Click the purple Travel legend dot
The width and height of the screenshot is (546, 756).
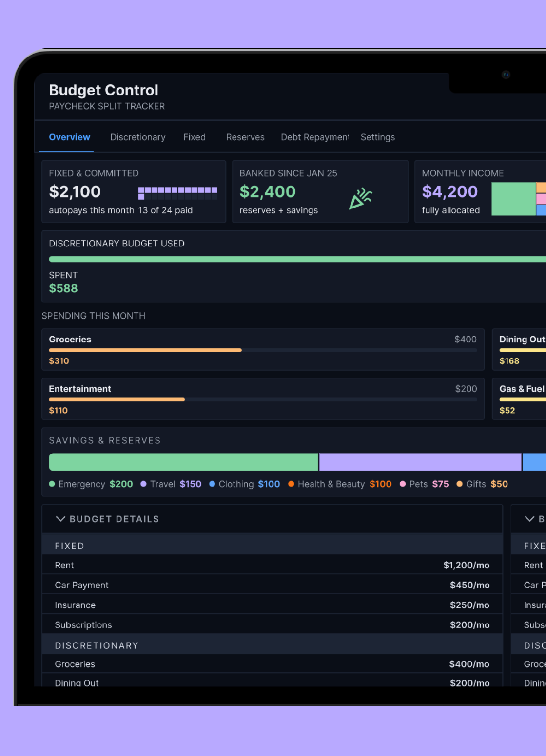click(143, 484)
